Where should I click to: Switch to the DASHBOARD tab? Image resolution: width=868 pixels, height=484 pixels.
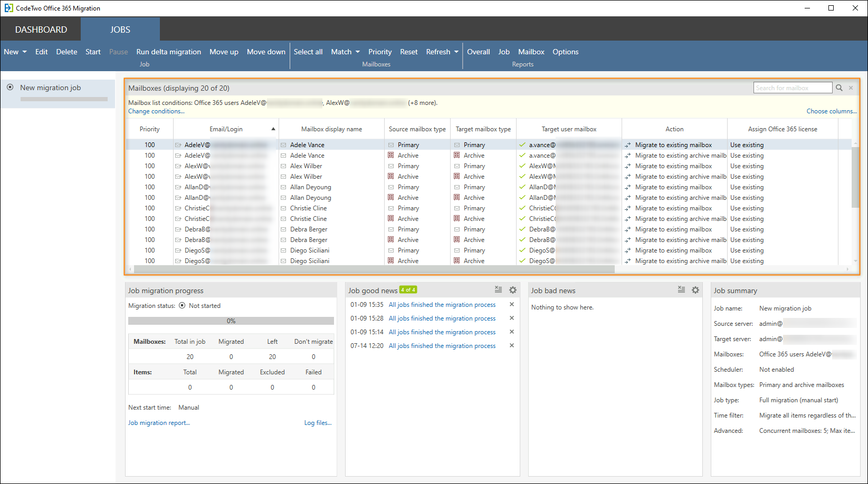click(41, 30)
